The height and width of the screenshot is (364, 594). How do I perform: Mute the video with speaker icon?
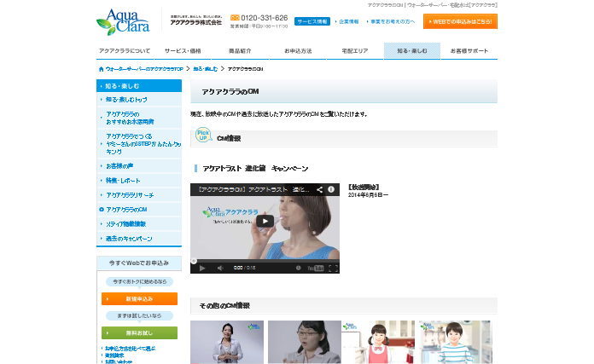220,268
